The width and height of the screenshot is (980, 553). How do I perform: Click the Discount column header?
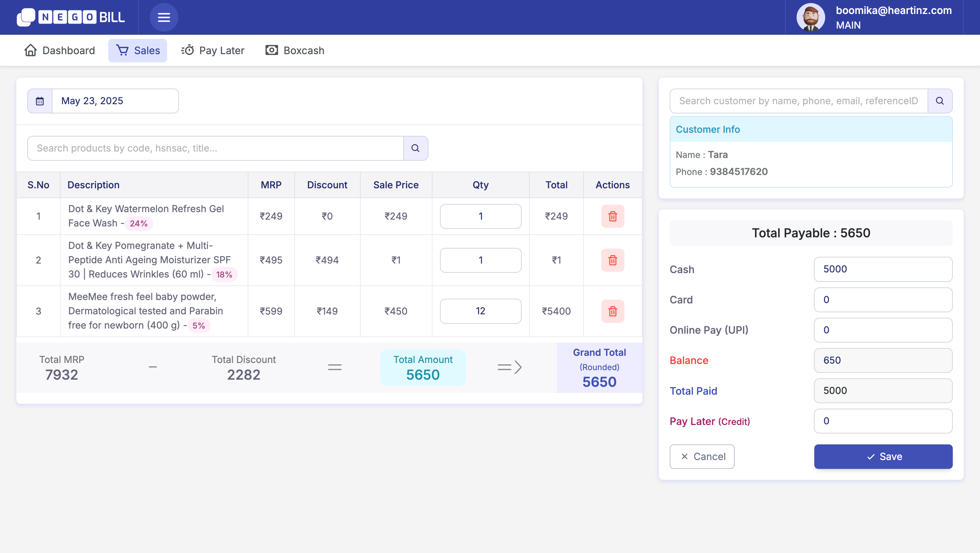pos(327,185)
